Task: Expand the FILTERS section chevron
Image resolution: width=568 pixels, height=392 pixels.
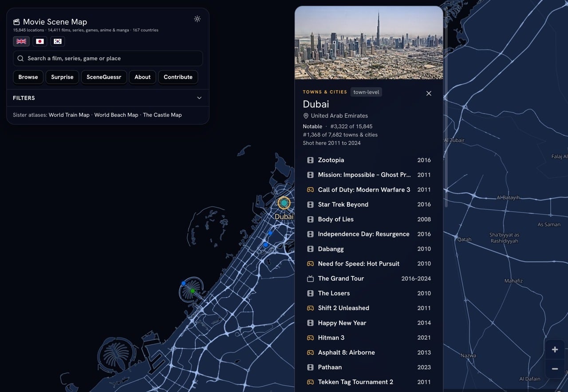Action: coord(199,98)
